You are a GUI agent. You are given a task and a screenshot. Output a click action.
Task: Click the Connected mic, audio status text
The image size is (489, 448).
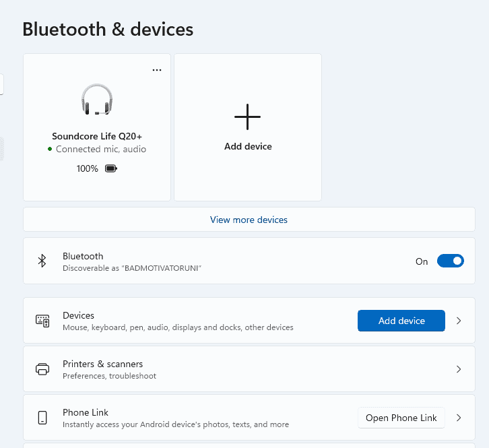[x=101, y=150]
